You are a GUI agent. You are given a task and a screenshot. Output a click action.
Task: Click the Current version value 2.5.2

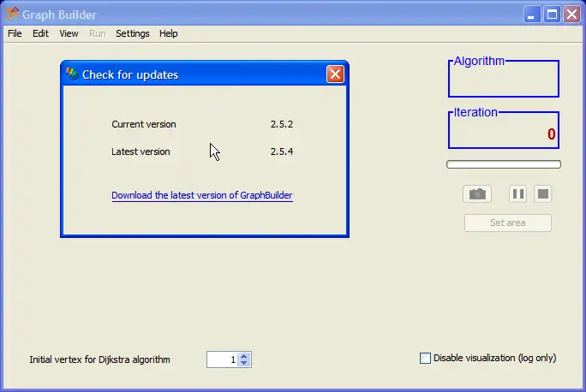coord(282,124)
